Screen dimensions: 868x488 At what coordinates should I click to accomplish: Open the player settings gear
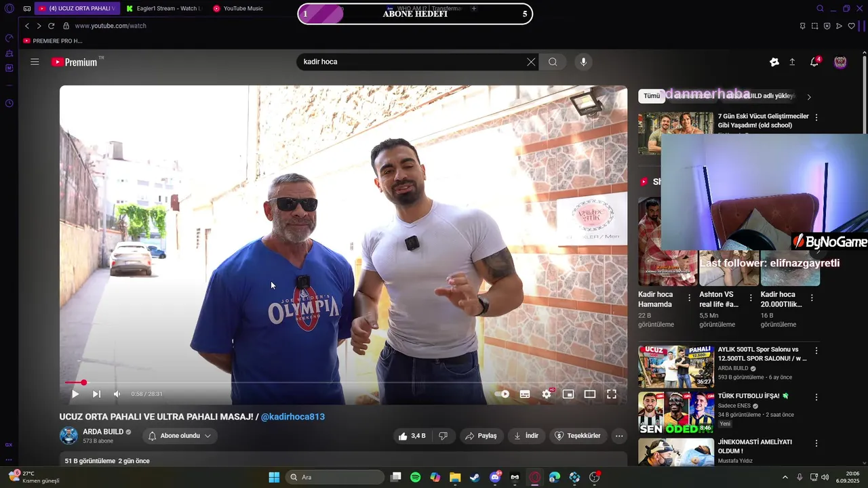click(547, 394)
